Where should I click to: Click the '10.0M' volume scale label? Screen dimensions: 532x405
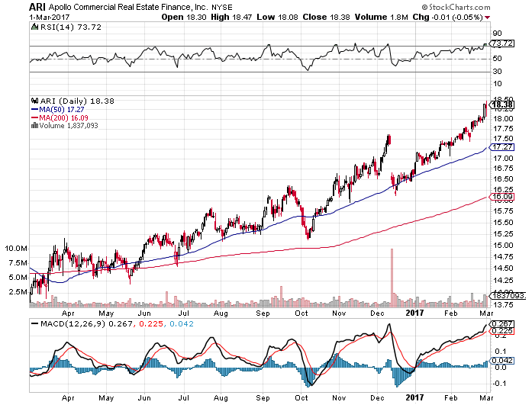point(15,249)
